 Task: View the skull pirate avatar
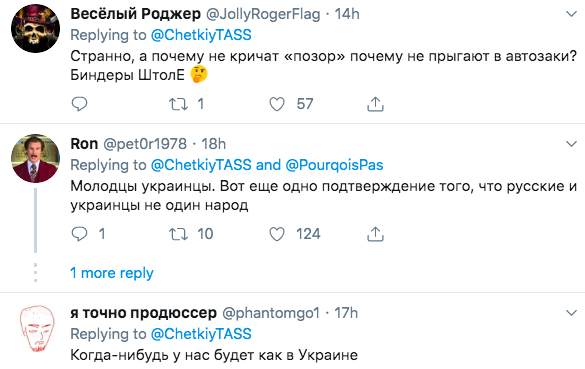[35, 28]
